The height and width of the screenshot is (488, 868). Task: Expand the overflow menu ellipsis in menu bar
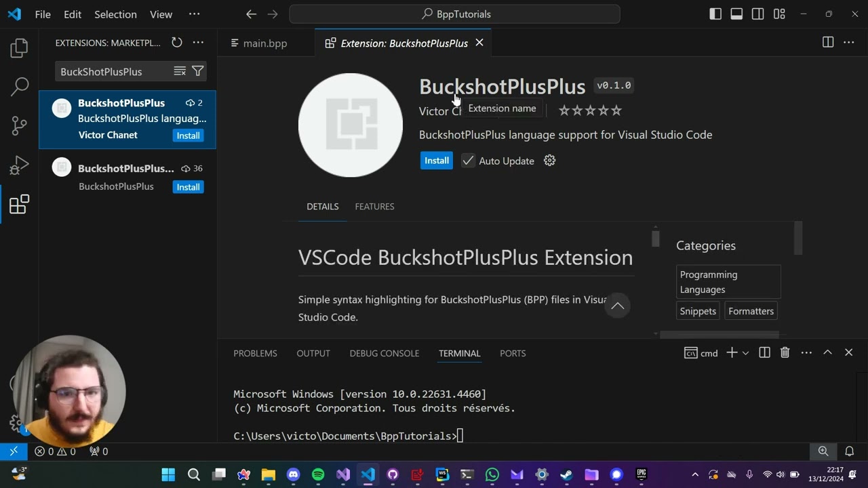point(194,14)
